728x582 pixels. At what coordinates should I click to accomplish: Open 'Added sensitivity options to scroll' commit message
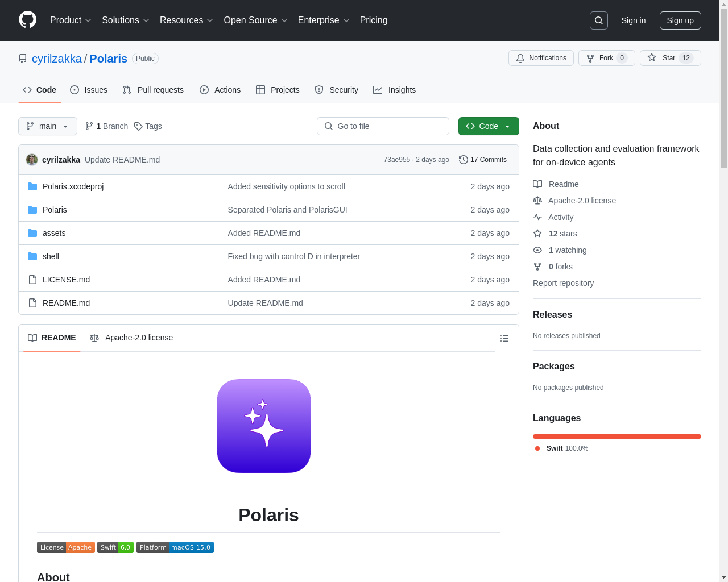point(286,186)
